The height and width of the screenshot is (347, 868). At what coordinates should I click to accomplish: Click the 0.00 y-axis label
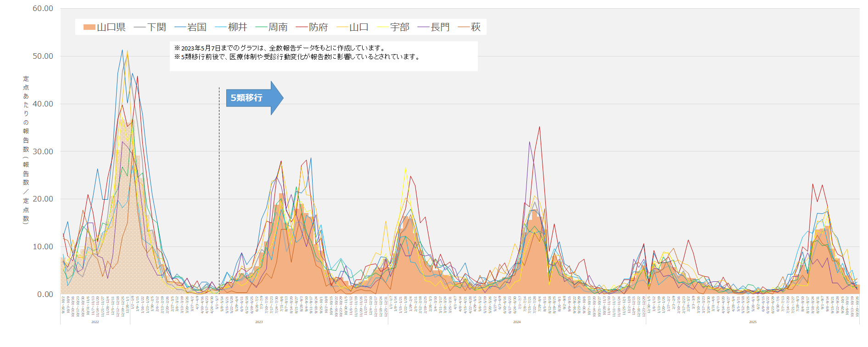click(x=45, y=294)
